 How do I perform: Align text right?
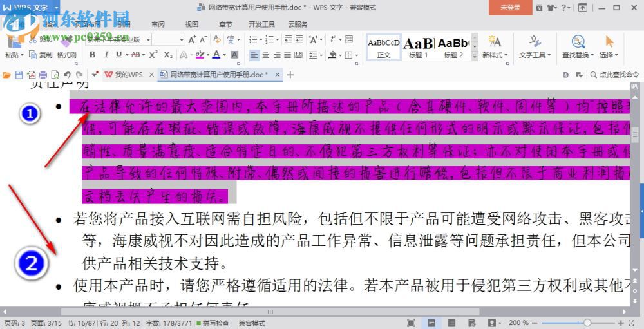(x=277, y=55)
